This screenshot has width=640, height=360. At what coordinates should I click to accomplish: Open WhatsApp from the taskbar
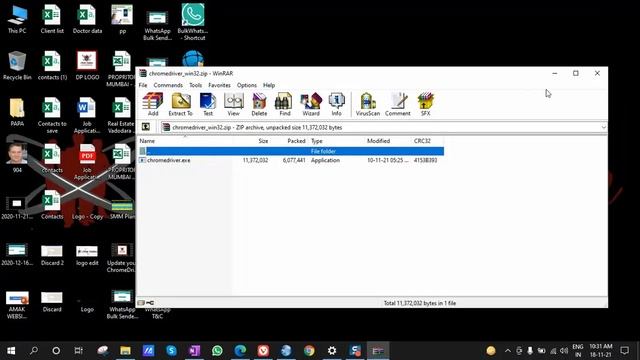(x=217, y=351)
